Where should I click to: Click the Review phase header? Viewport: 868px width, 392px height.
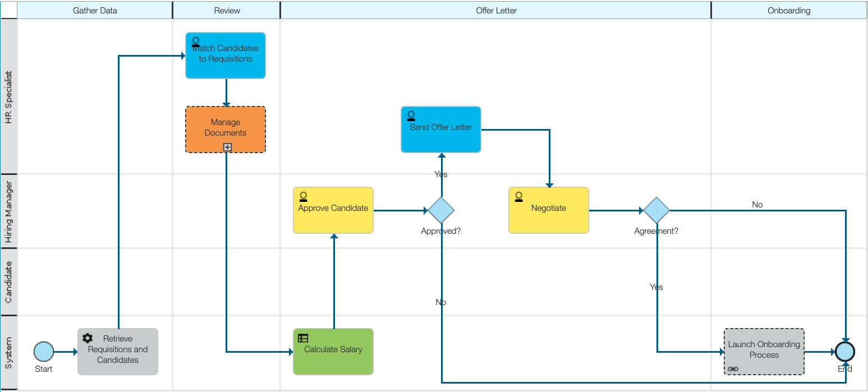pos(227,10)
